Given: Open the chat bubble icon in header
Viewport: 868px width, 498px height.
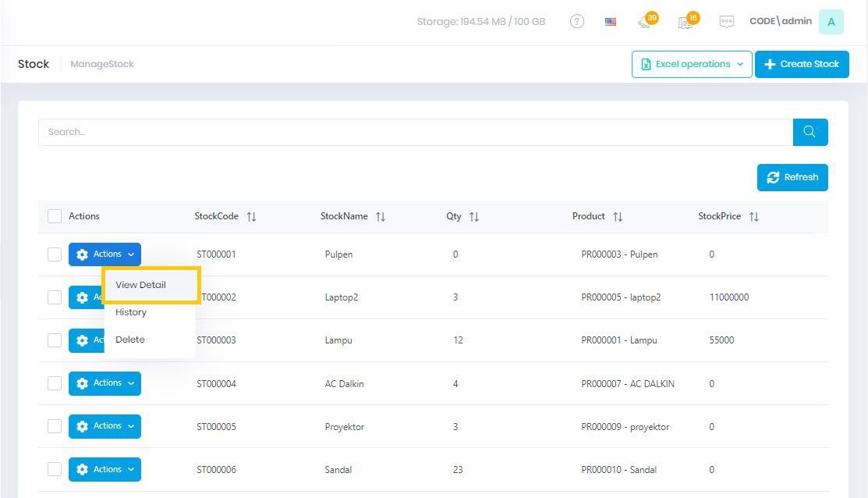Looking at the screenshot, I should tap(727, 22).
